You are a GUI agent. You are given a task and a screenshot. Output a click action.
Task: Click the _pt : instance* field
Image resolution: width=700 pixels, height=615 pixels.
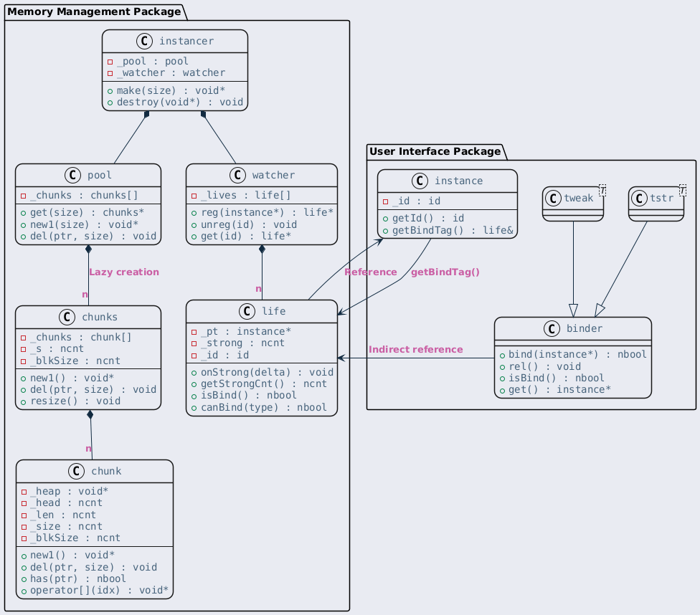coord(245,331)
